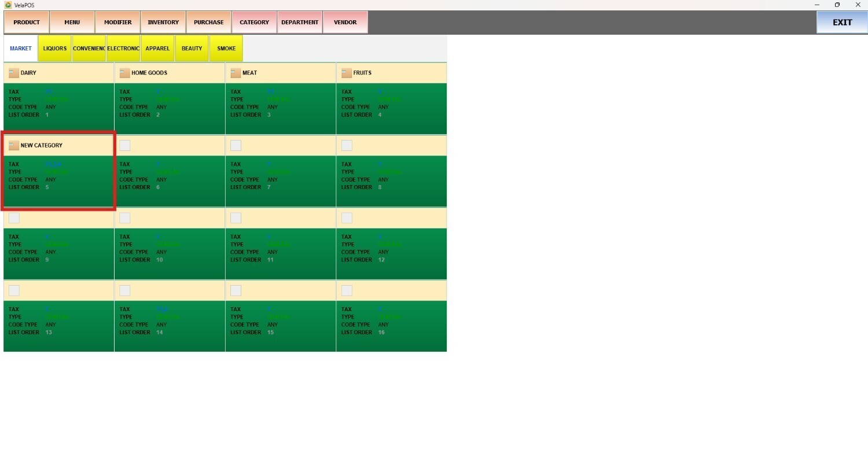
Task: Select the green tile with list order 10
Action: pyautogui.click(x=170, y=254)
